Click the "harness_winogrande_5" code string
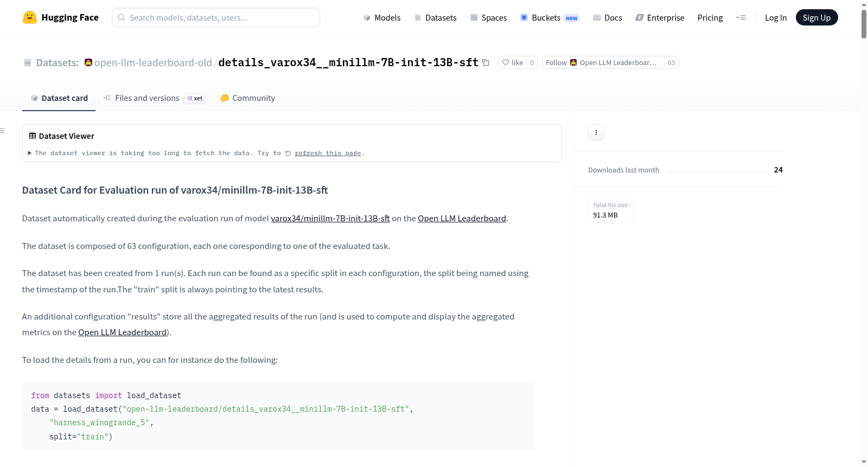The width and height of the screenshot is (868, 467). click(99, 423)
